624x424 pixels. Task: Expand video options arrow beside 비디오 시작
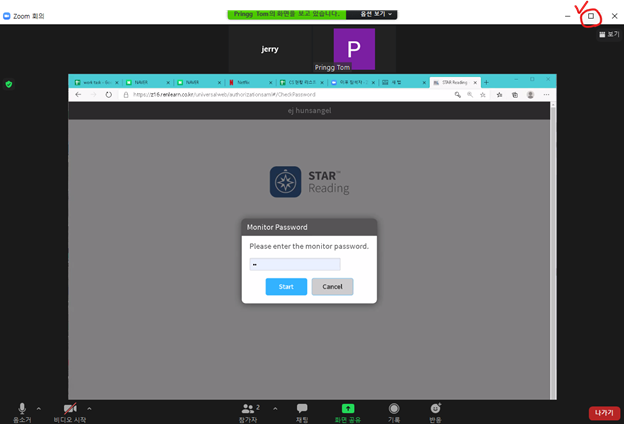[89, 408]
